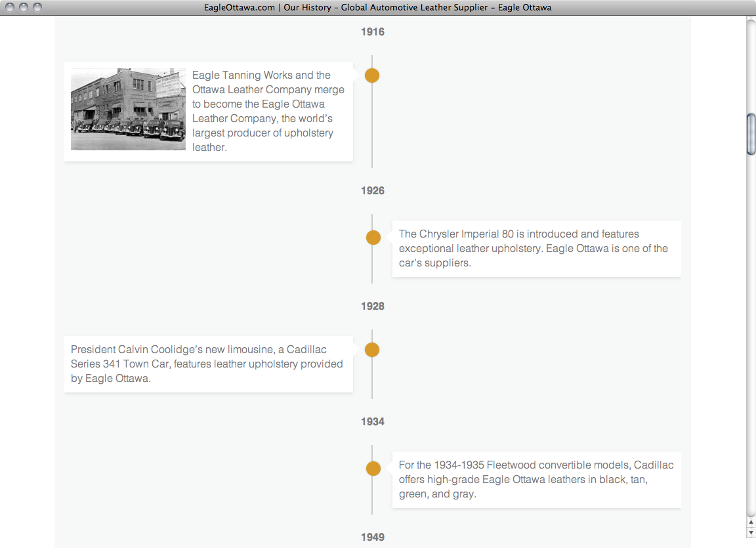Select the Chrysler Imperial 80 description
Screen dimensions: 756x548
point(534,249)
